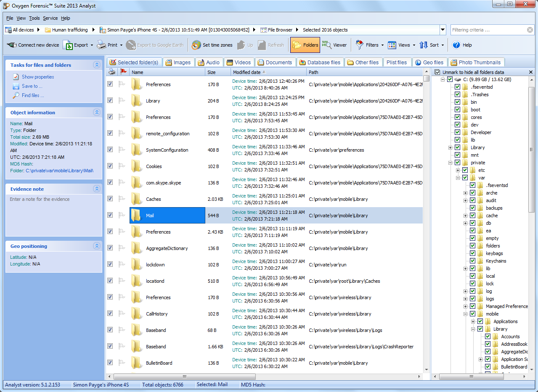Switch to the Database files tab

320,62
